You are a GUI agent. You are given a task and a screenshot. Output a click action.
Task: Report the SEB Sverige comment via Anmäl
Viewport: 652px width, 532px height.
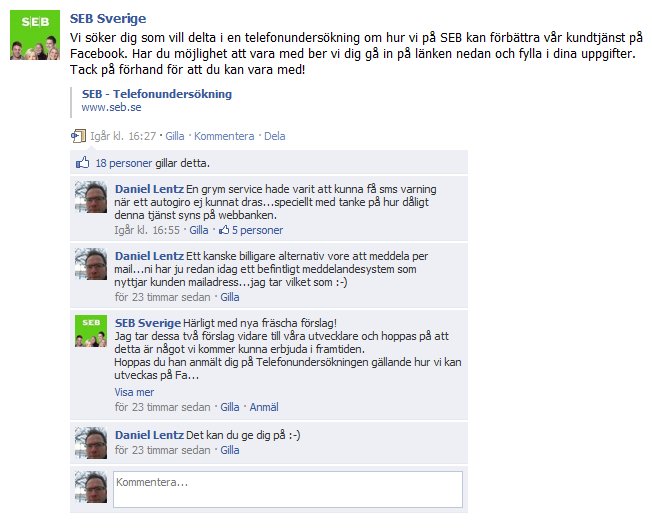264,407
